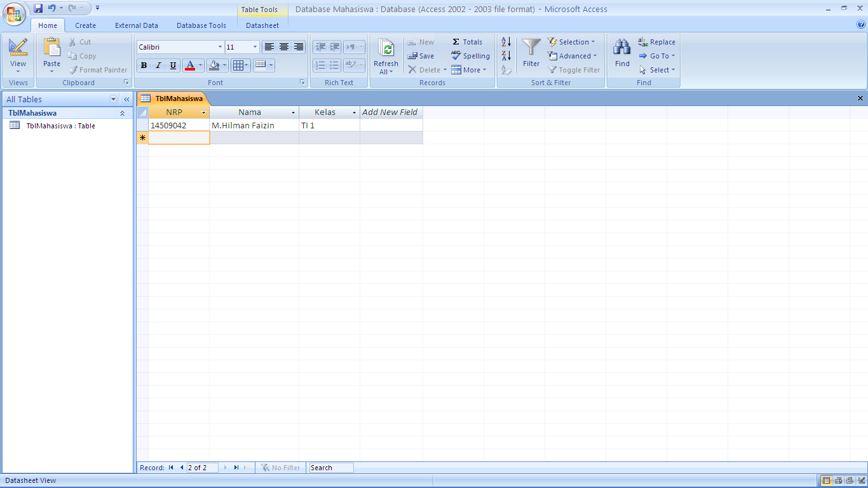Toggle Italic formatting

click(158, 65)
